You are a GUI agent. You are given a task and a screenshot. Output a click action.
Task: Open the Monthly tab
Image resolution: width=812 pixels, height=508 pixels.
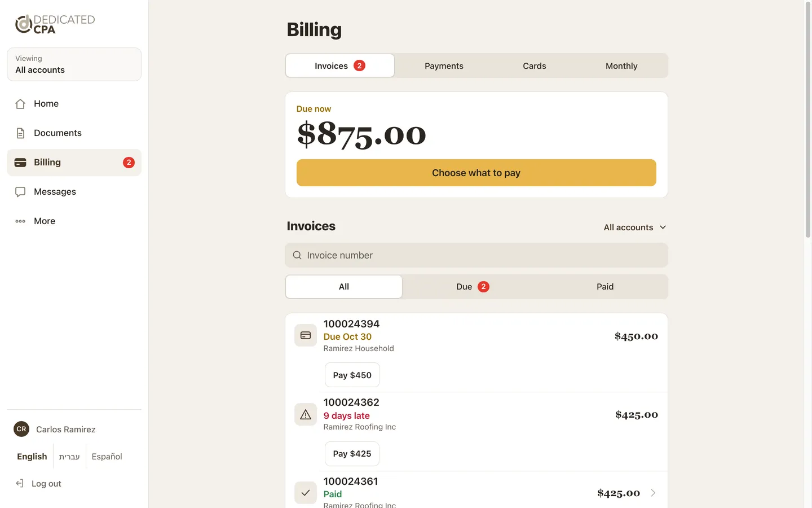621,65
